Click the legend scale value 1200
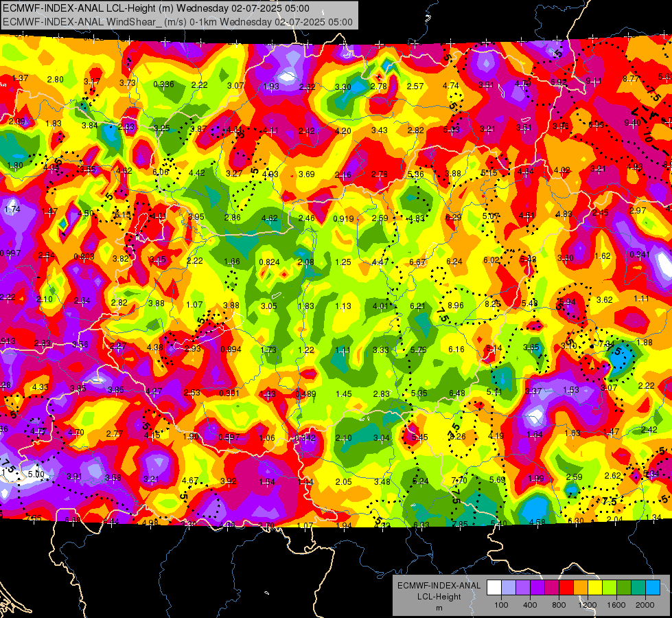The width and height of the screenshot is (672, 618). click(587, 605)
